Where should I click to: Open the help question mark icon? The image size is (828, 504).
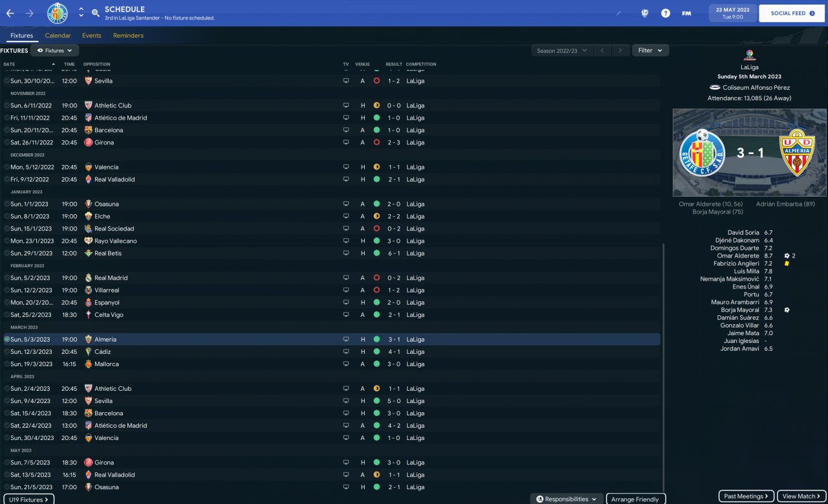coord(666,13)
